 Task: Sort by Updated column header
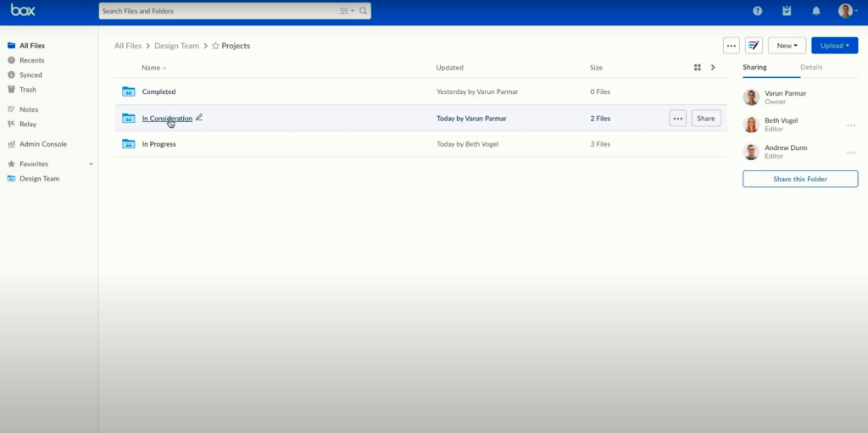(x=449, y=68)
